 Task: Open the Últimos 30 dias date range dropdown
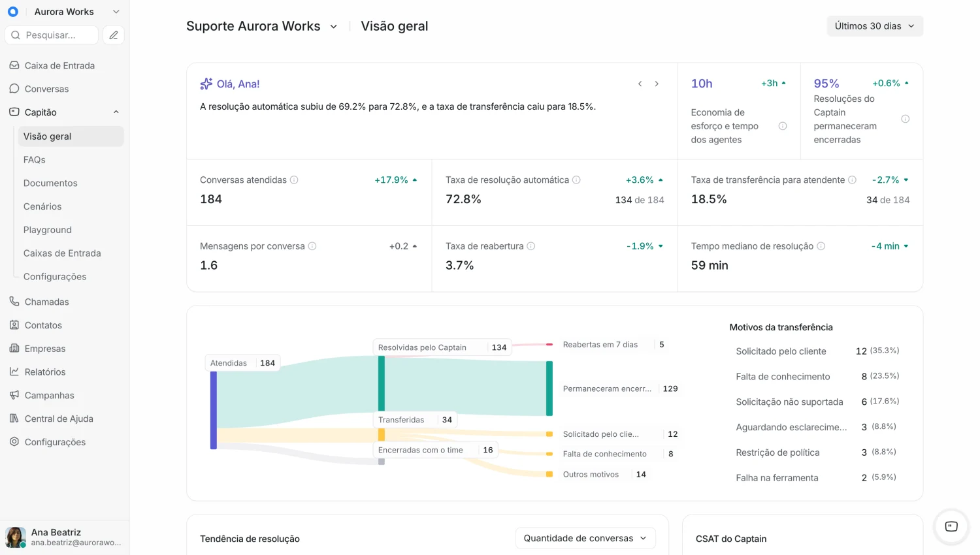click(x=875, y=26)
